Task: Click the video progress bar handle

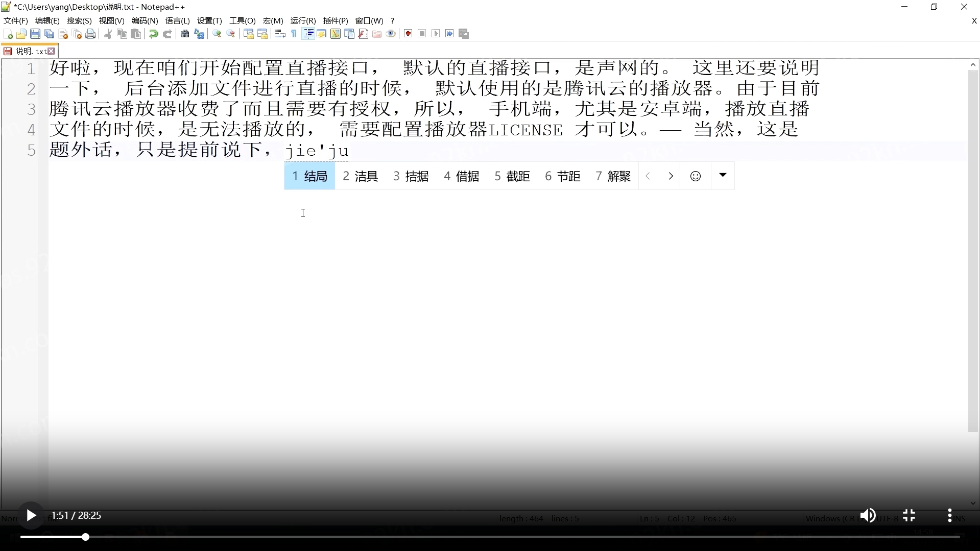Action: (x=86, y=537)
